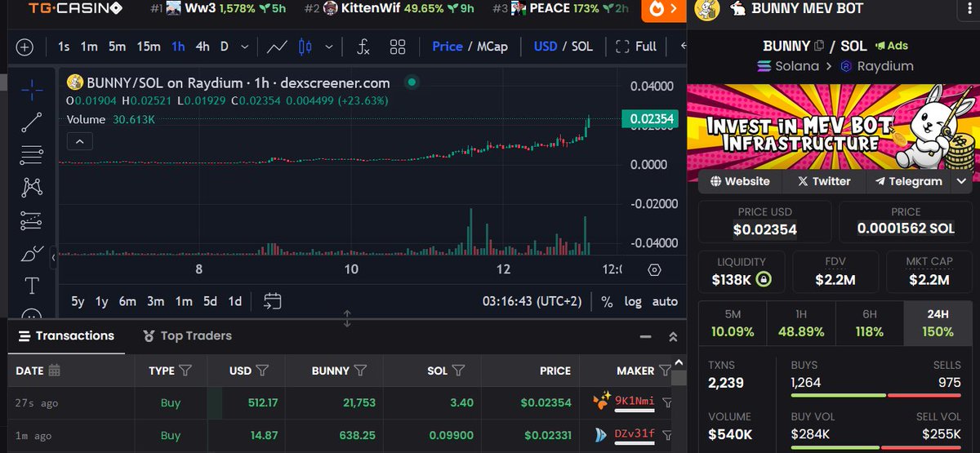Filter transactions by the DATE calendar icon
The height and width of the screenshot is (453, 980).
coord(54,371)
